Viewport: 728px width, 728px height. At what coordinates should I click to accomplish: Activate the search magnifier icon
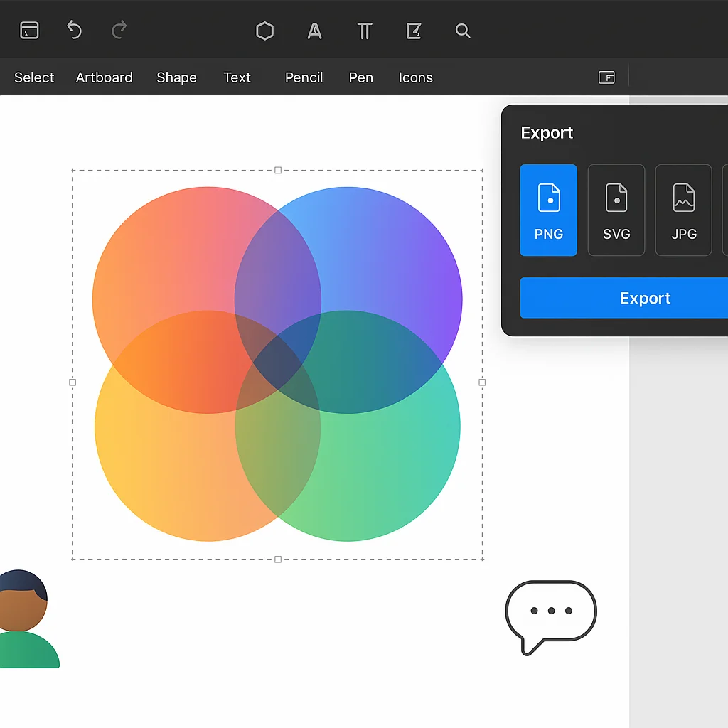click(462, 31)
